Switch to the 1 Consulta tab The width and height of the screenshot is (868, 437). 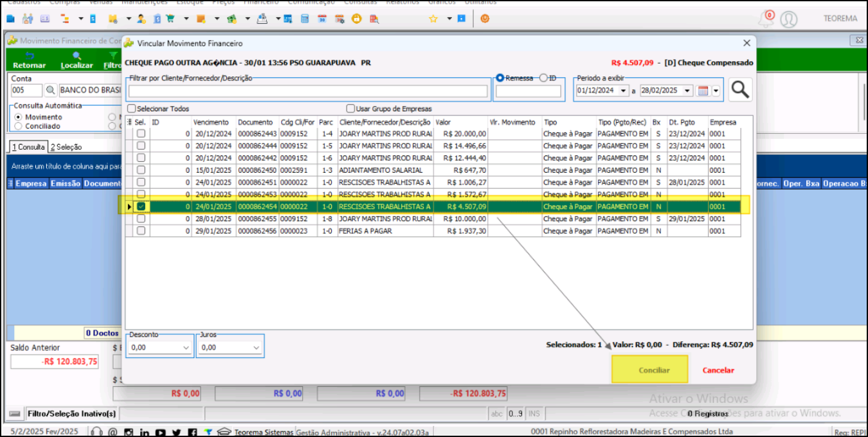[x=30, y=147]
